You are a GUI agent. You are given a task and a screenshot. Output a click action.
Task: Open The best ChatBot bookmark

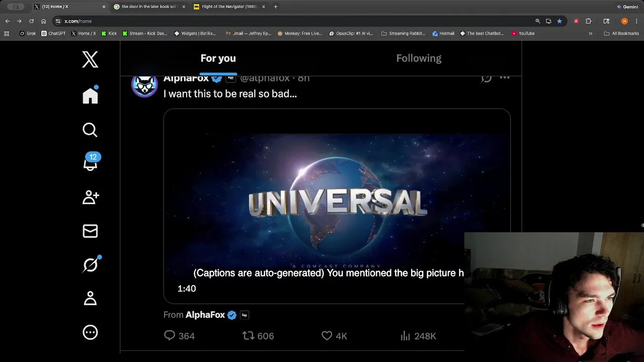point(482,34)
